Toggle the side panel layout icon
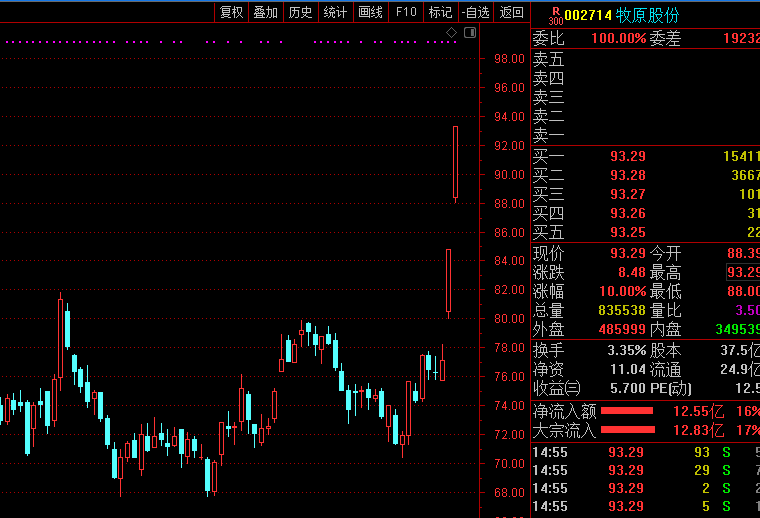This screenshot has width=760, height=518. [470, 32]
